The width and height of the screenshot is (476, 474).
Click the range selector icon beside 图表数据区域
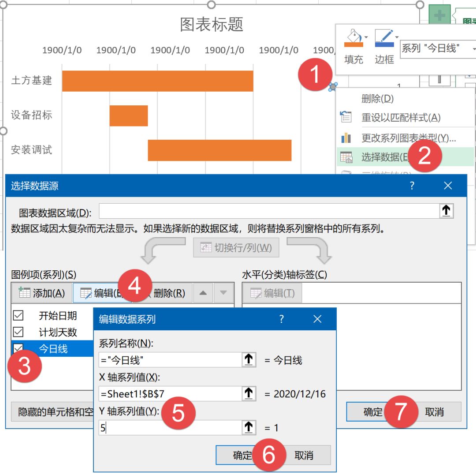pyautogui.click(x=446, y=211)
